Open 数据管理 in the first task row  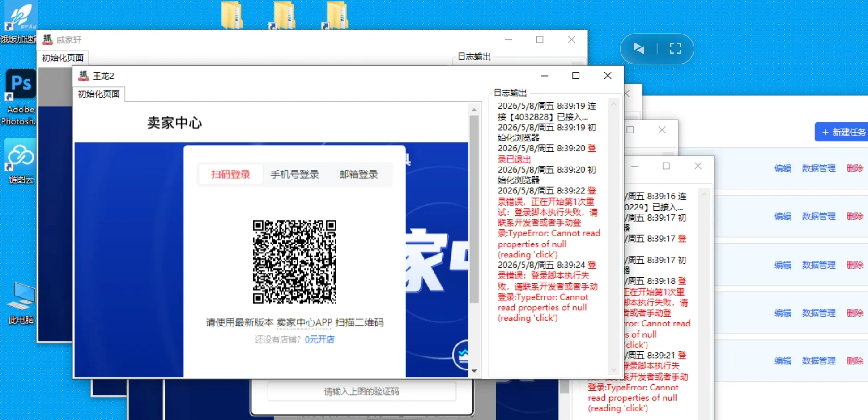818,168
